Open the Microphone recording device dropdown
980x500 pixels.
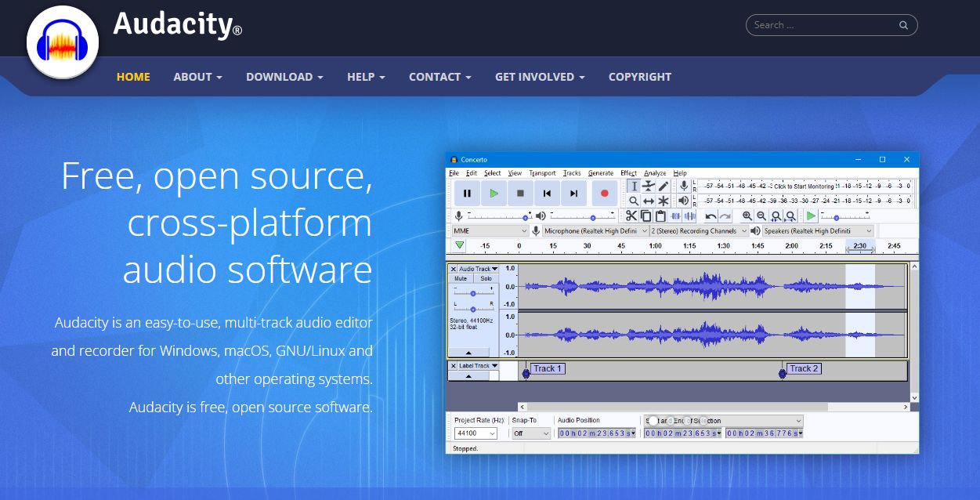tap(595, 231)
